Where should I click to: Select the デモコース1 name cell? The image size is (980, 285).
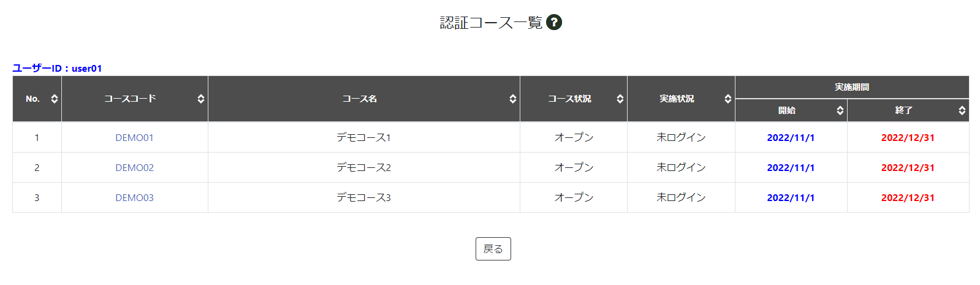[x=364, y=137]
